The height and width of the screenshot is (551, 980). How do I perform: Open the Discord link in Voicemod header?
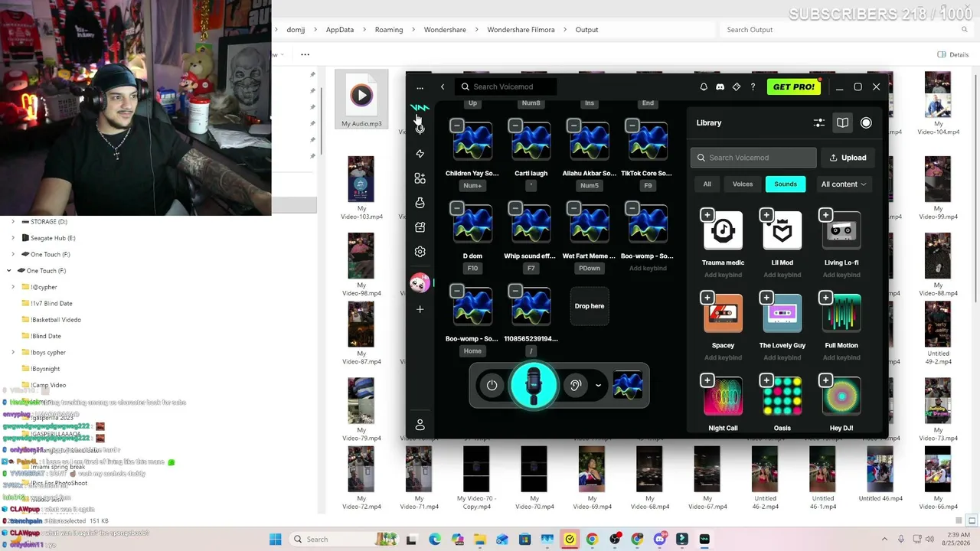[x=720, y=87]
